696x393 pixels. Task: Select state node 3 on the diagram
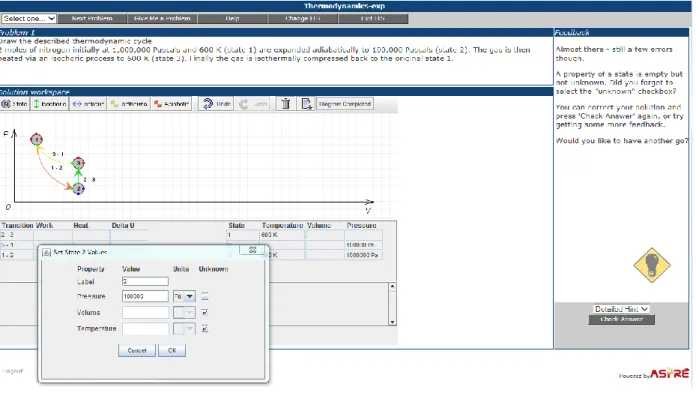coord(79,163)
